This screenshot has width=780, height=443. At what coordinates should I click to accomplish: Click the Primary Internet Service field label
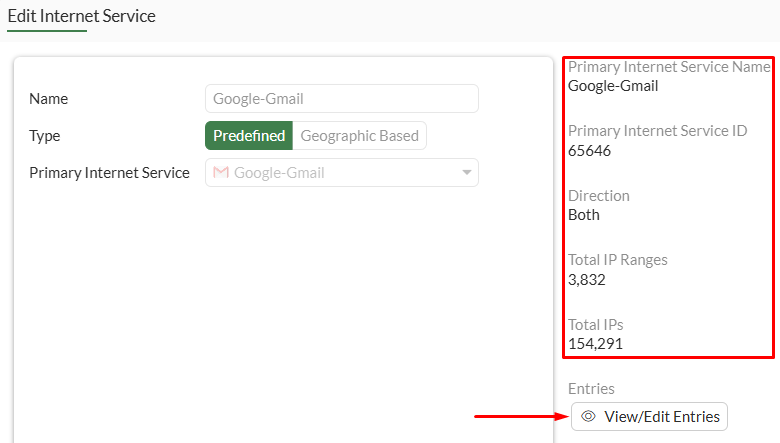pos(109,172)
